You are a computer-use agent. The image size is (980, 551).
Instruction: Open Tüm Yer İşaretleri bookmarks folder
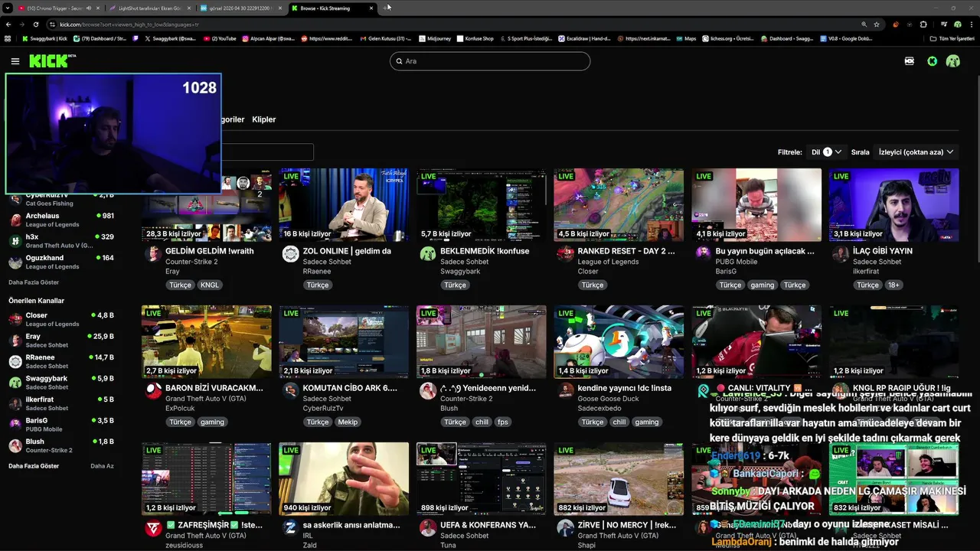952,38
